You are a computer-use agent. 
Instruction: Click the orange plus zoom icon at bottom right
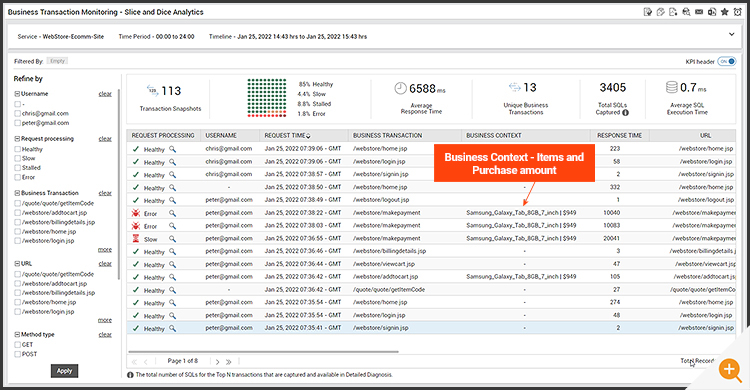729,369
